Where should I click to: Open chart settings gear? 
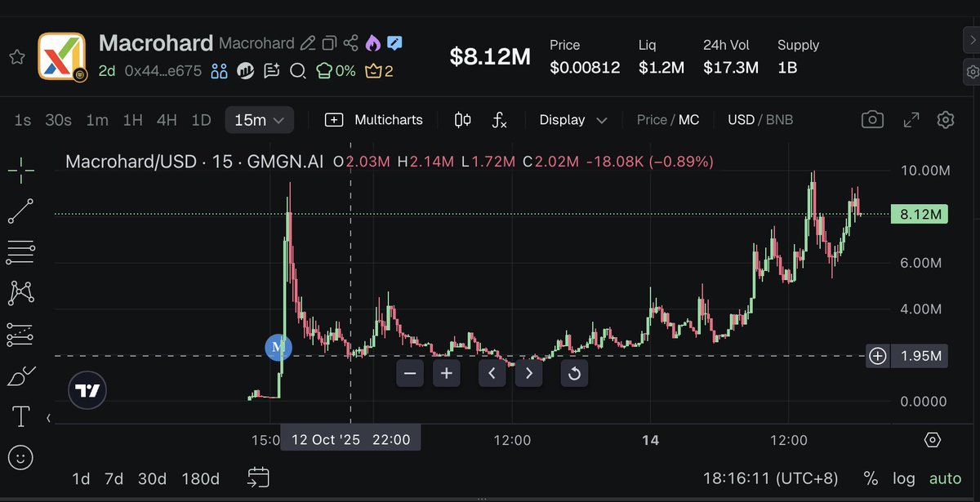click(946, 120)
